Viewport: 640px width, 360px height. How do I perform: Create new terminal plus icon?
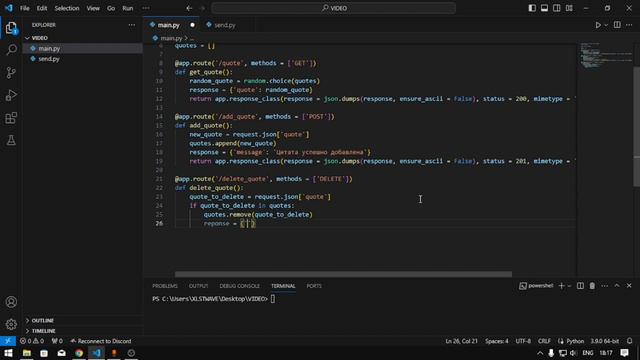coord(561,286)
